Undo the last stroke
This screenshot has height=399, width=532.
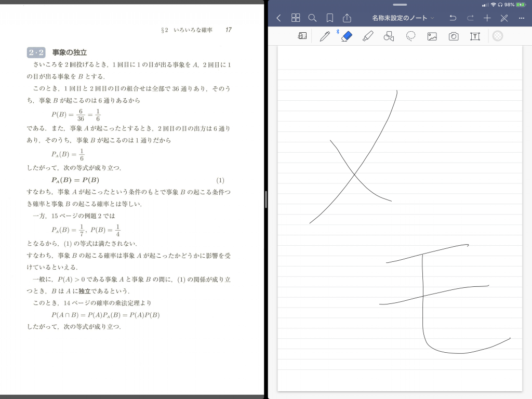(x=453, y=18)
